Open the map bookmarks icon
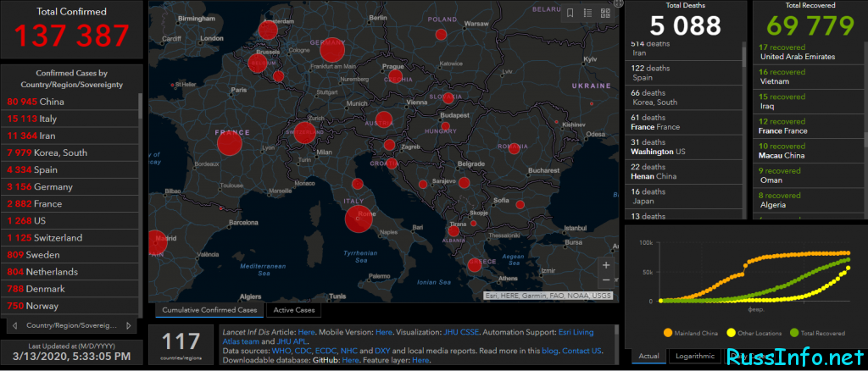Image resolution: width=868 pixels, height=371 pixels. 570,14
